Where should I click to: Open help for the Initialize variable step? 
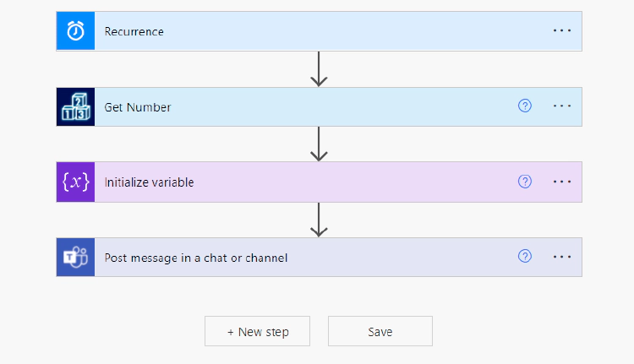point(525,182)
